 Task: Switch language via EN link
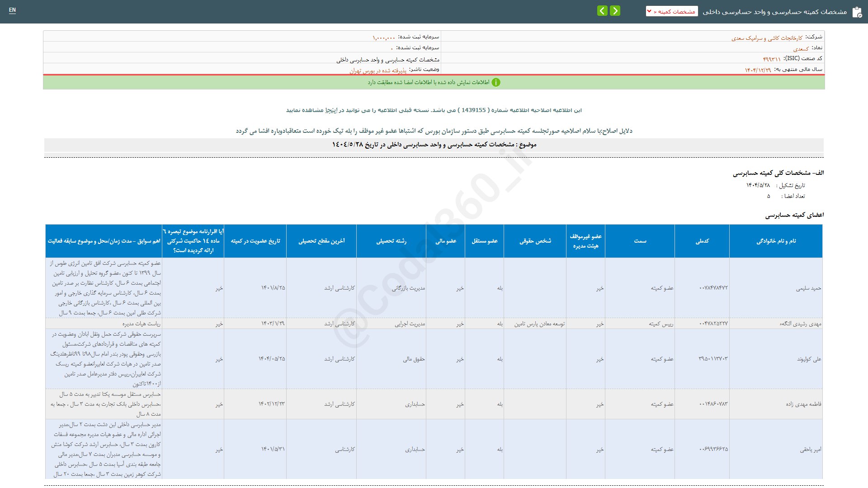click(12, 10)
